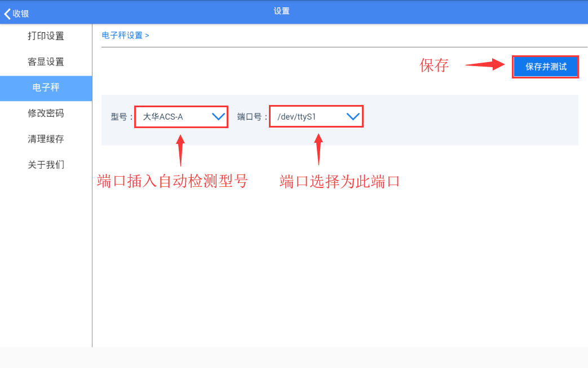Screen dimensions: 588x368
Task: Click the 大华ACS-A model value text
Action: pyautogui.click(x=163, y=117)
